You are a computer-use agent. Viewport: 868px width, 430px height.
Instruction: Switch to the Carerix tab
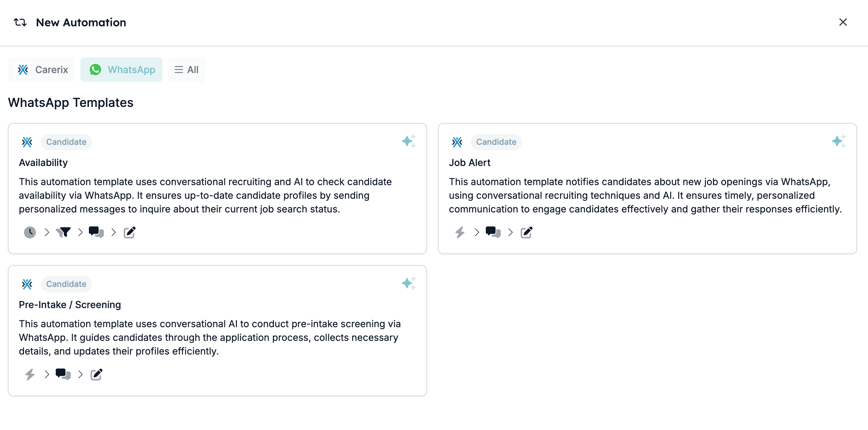tap(41, 70)
